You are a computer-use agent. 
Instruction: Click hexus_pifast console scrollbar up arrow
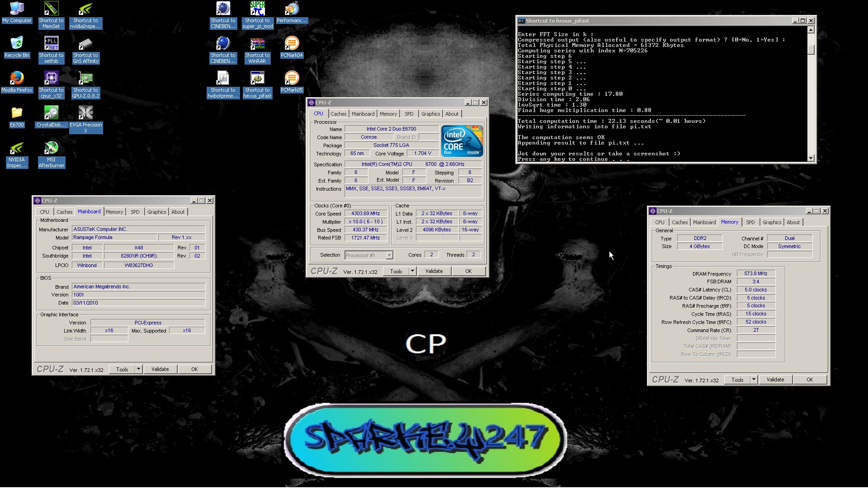(x=811, y=30)
